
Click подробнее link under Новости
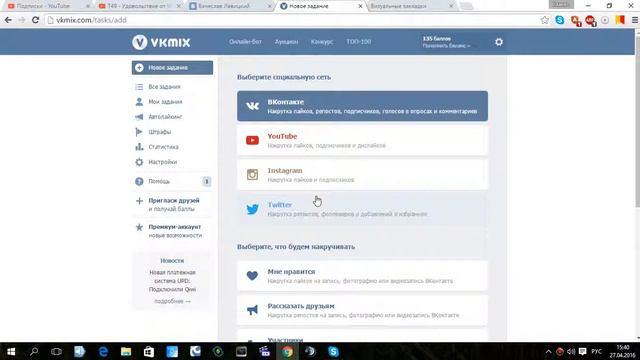click(172, 301)
